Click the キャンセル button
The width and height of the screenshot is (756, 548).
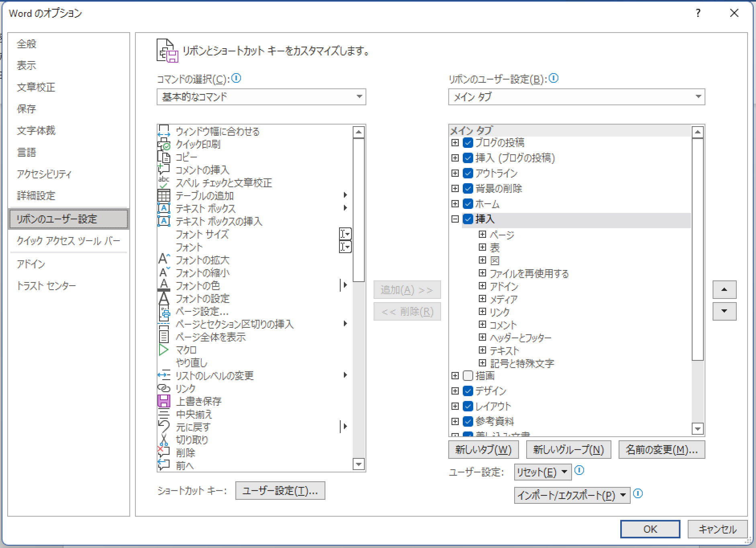coord(717,529)
